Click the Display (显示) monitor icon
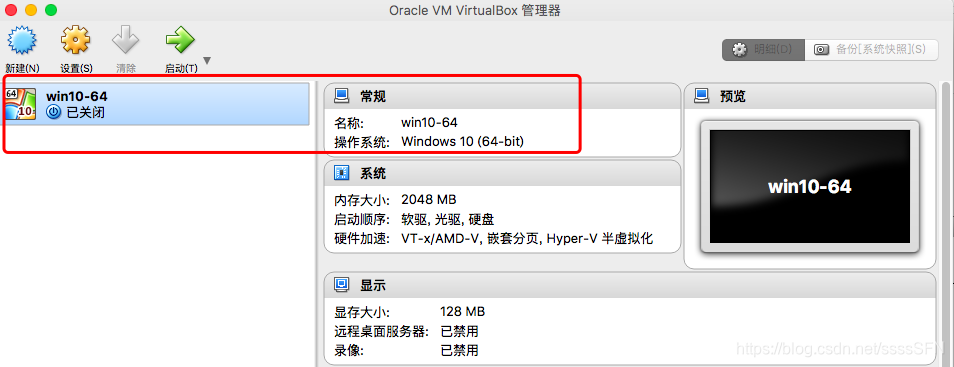954x367 pixels. coord(342,285)
